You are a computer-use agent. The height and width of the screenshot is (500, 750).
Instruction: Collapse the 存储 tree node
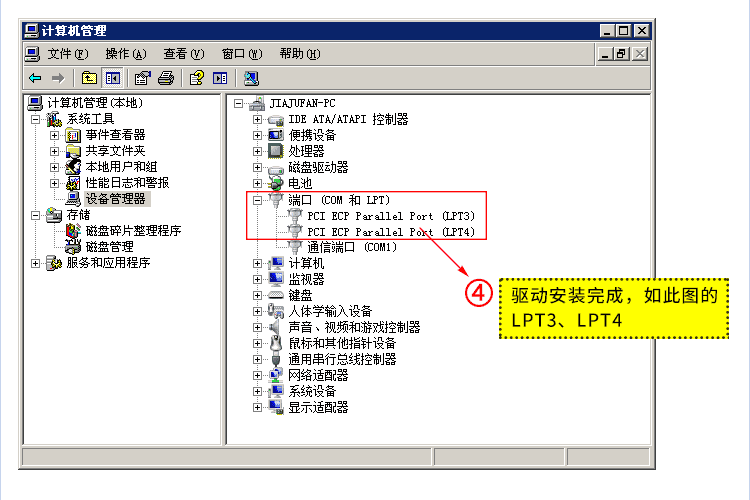pos(35,215)
